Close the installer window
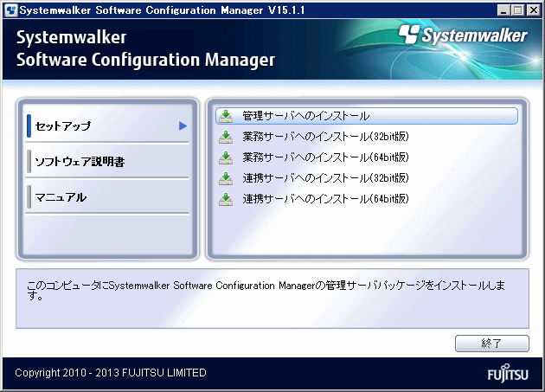The height and width of the screenshot is (392, 545). point(533,10)
